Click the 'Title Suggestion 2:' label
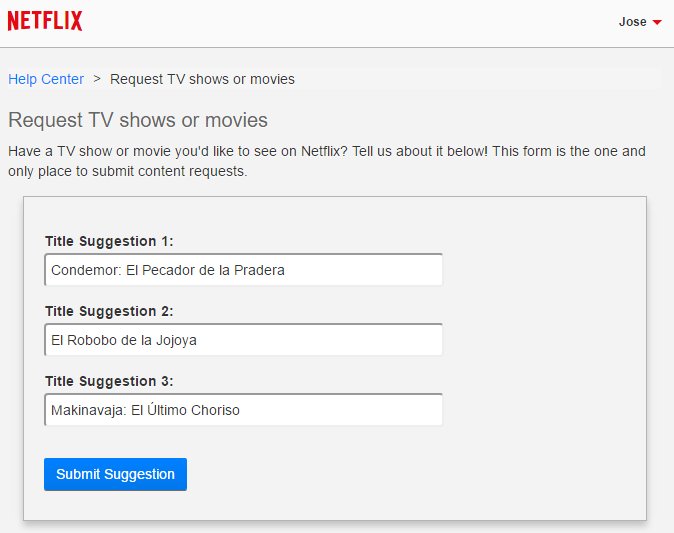Screen dimensions: 674x533 coord(109,311)
